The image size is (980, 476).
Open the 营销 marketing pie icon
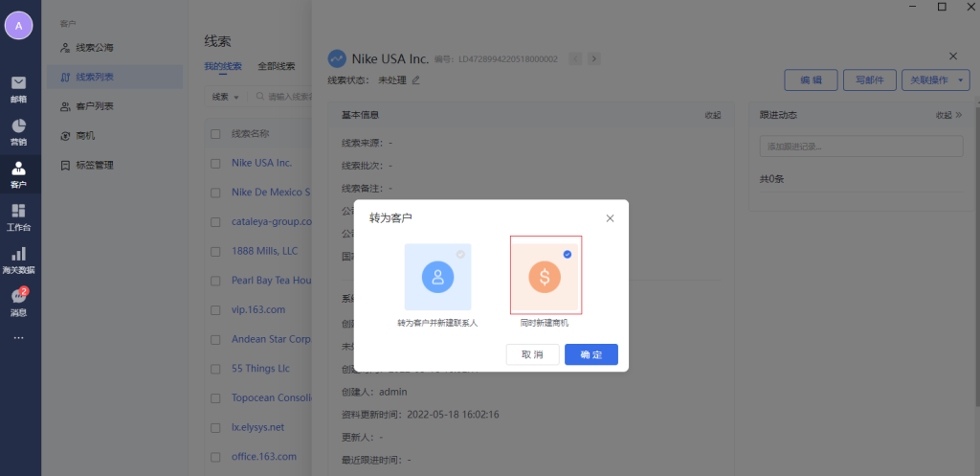tap(18, 130)
